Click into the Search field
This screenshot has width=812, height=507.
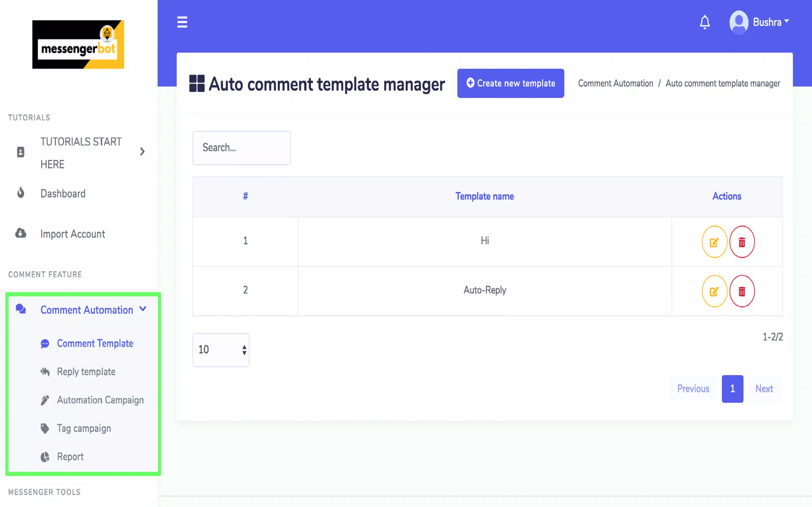[241, 148]
